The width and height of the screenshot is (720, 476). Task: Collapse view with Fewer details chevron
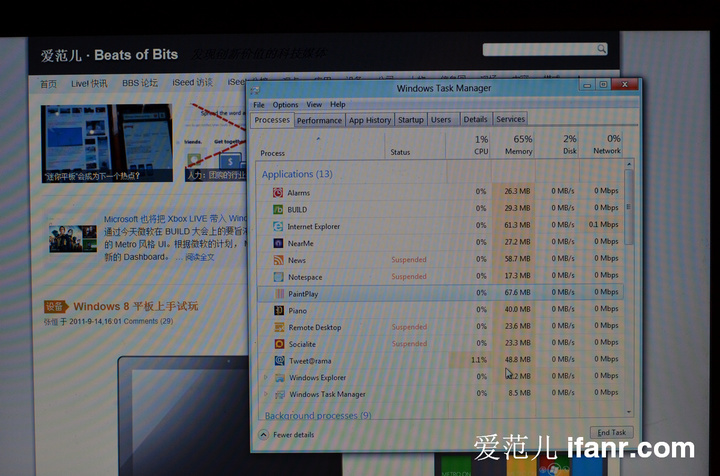pos(263,434)
